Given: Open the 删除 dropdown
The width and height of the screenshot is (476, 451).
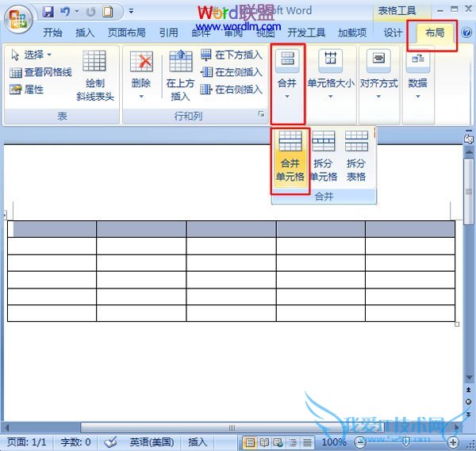Looking at the screenshot, I should [141, 75].
